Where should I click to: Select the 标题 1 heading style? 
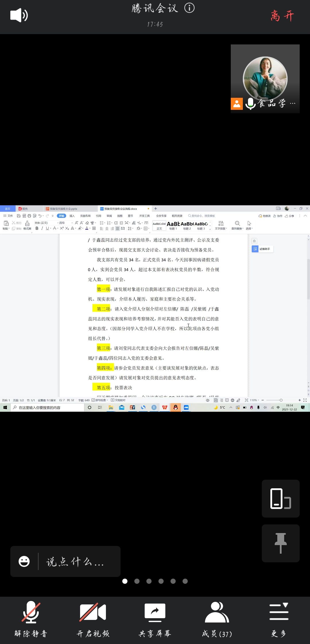tap(173, 225)
